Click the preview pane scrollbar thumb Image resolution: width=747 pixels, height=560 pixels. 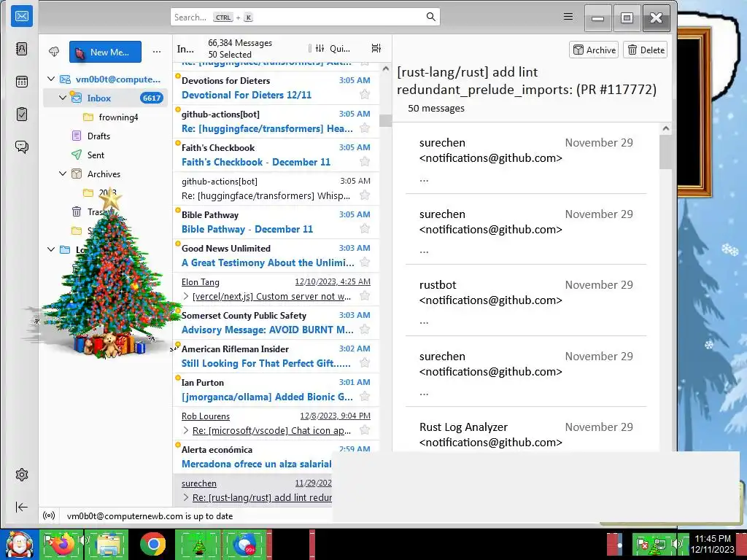tap(665, 152)
